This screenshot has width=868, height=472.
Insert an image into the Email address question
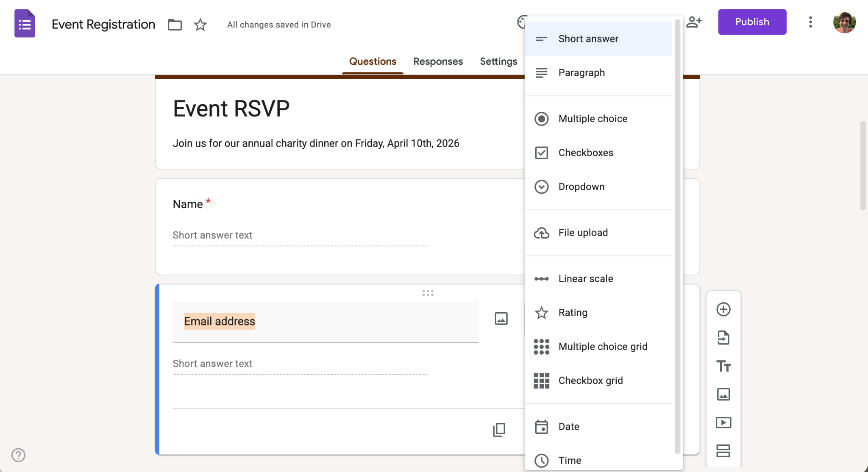[x=501, y=319]
